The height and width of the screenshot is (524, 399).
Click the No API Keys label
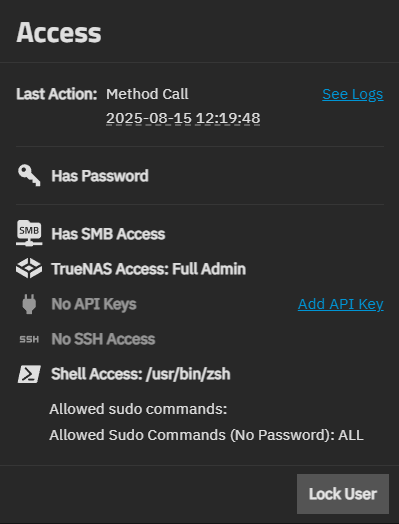[x=94, y=304]
